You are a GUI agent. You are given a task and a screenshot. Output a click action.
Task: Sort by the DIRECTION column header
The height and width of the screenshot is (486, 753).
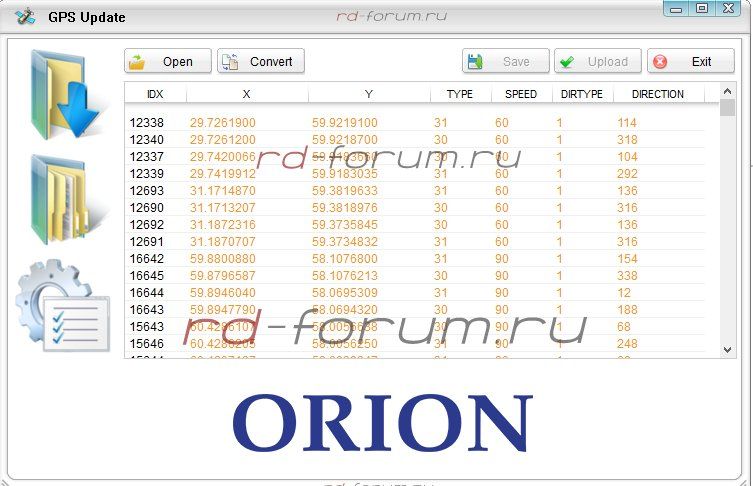coord(658,94)
